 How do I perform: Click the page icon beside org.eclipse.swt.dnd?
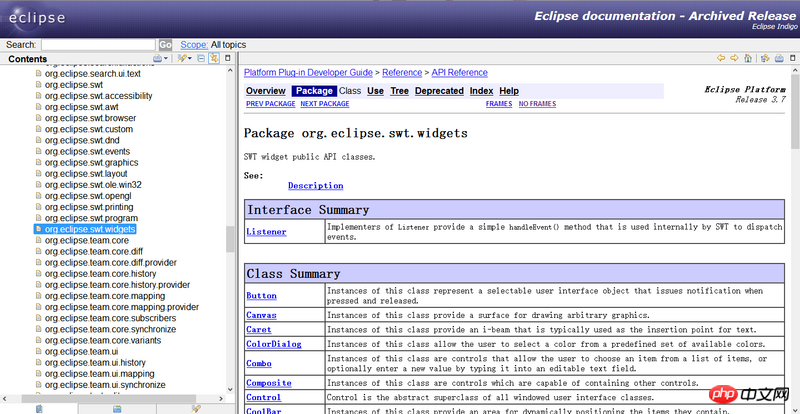38,140
